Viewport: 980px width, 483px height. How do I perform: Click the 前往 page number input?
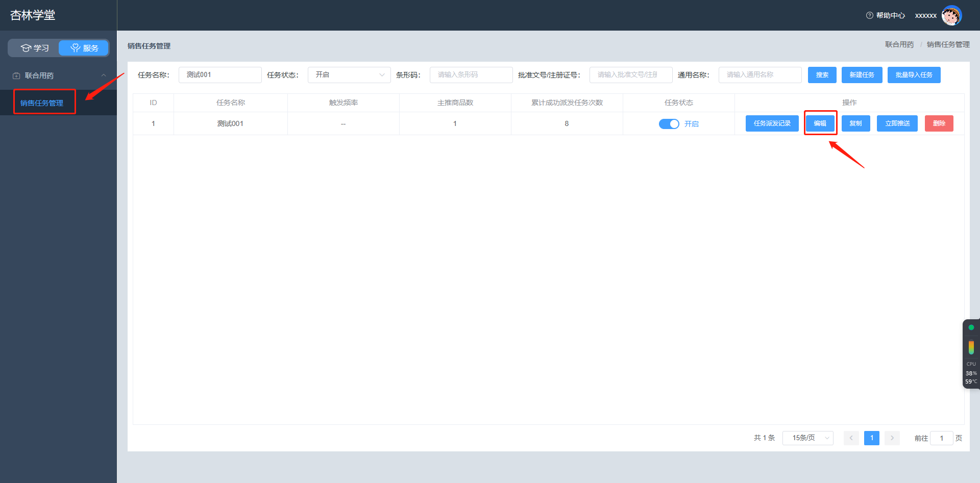[x=941, y=438]
